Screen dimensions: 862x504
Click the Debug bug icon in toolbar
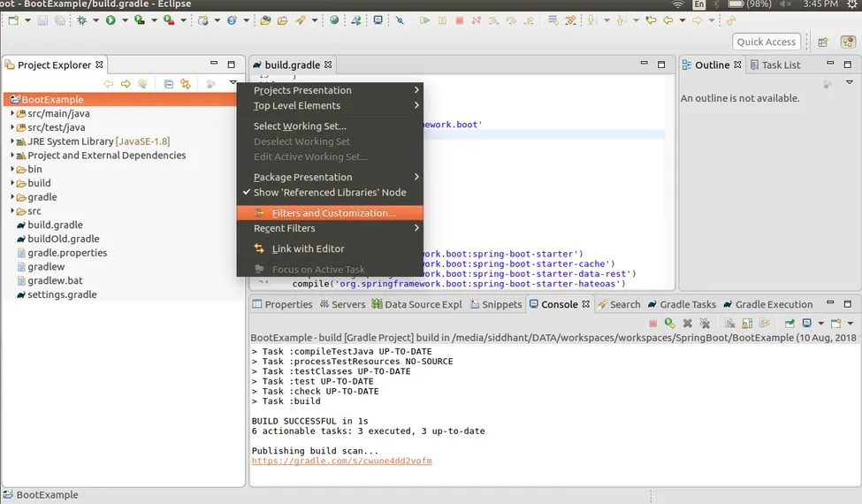[82, 20]
